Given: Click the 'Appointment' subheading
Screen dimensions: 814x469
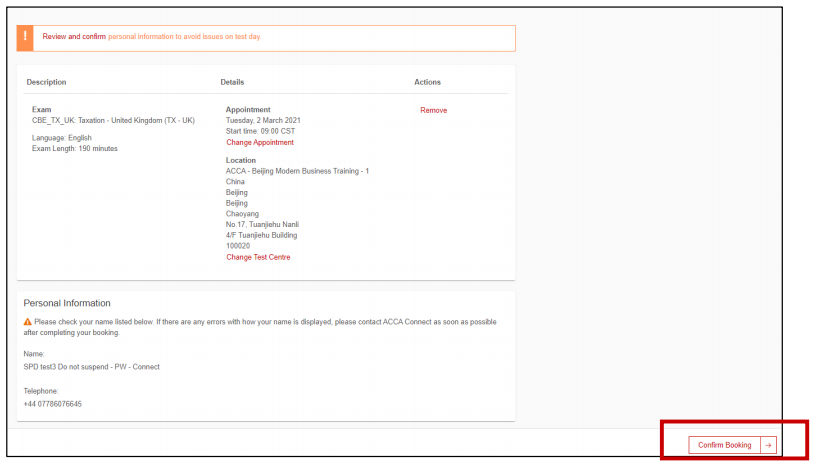Looking at the screenshot, I should pyautogui.click(x=248, y=110).
